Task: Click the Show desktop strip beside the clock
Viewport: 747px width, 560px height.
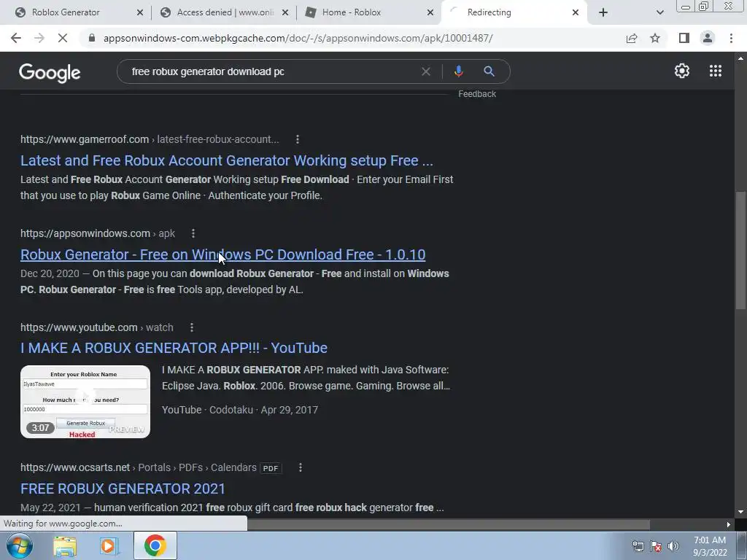Action: 742,545
